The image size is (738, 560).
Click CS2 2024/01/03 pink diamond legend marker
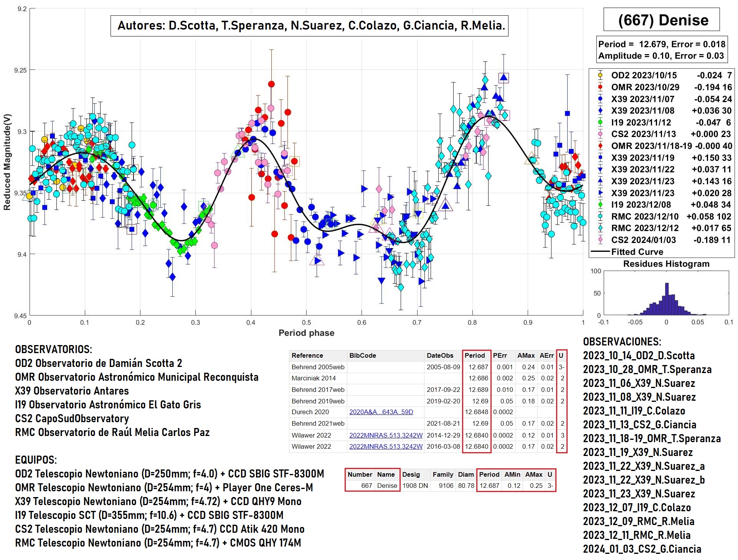point(600,240)
